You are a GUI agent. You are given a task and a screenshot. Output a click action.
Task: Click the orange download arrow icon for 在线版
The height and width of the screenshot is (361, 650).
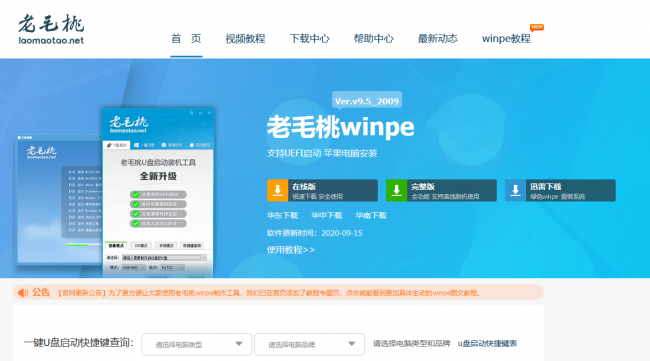[278, 190]
